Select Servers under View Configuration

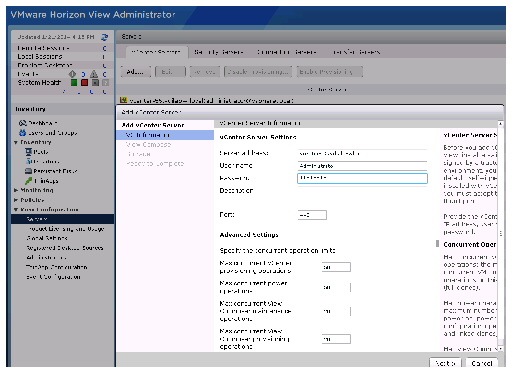(63, 219)
